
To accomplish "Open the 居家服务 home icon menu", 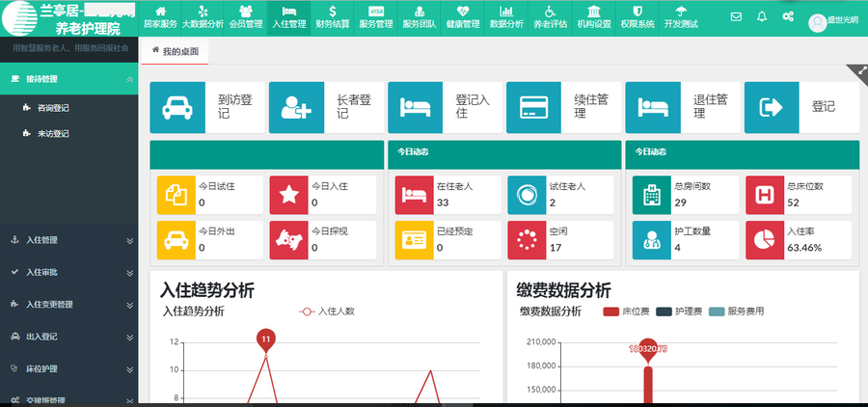I will [x=160, y=17].
